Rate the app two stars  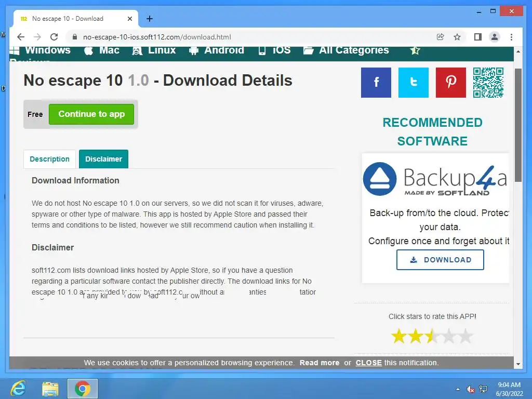416,336
